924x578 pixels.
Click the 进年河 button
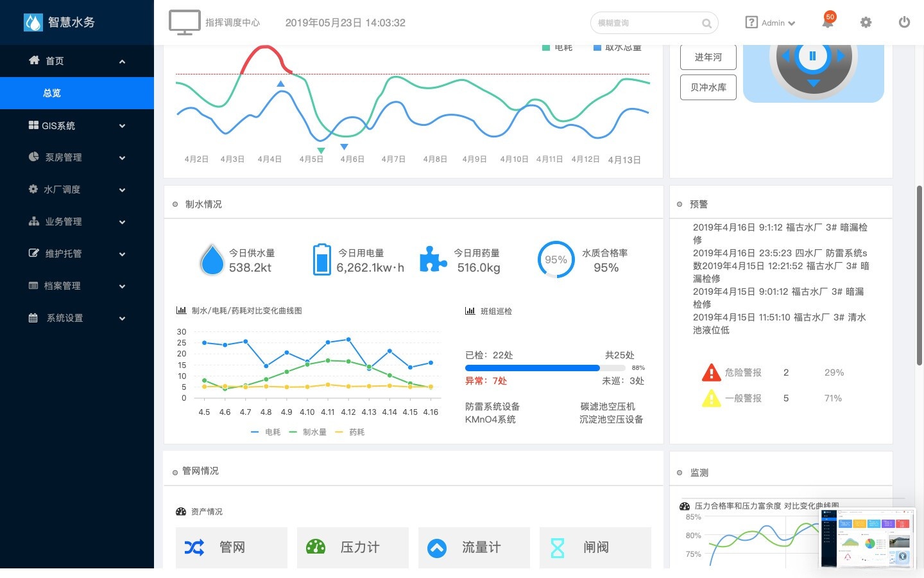click(708, 57)
